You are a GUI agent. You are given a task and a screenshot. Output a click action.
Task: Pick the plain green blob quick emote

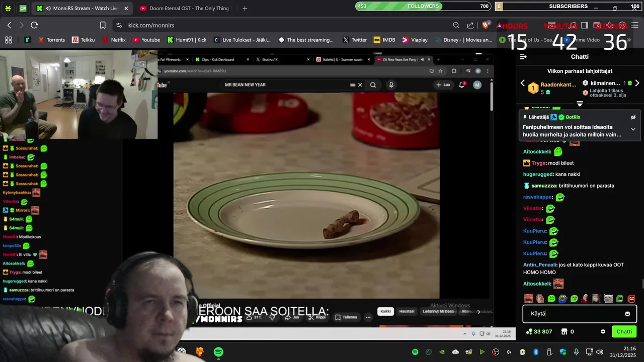551,299
